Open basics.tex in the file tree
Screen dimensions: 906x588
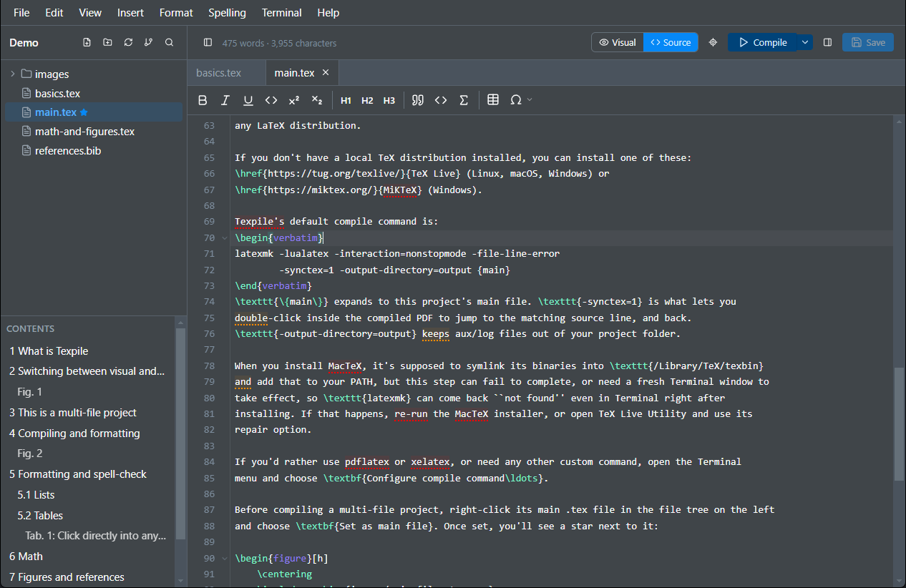pyautogui.click(x=93, y=93)
